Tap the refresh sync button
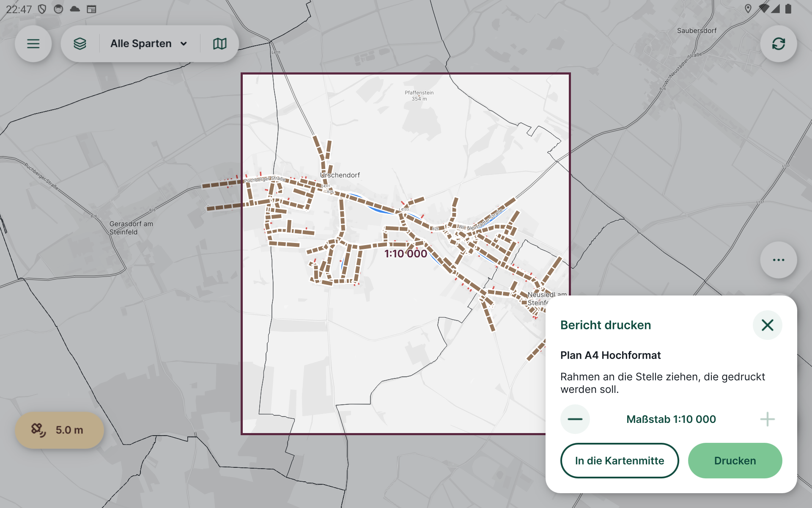The width and height of the screenshot is (812, 508). pos(779,44)
